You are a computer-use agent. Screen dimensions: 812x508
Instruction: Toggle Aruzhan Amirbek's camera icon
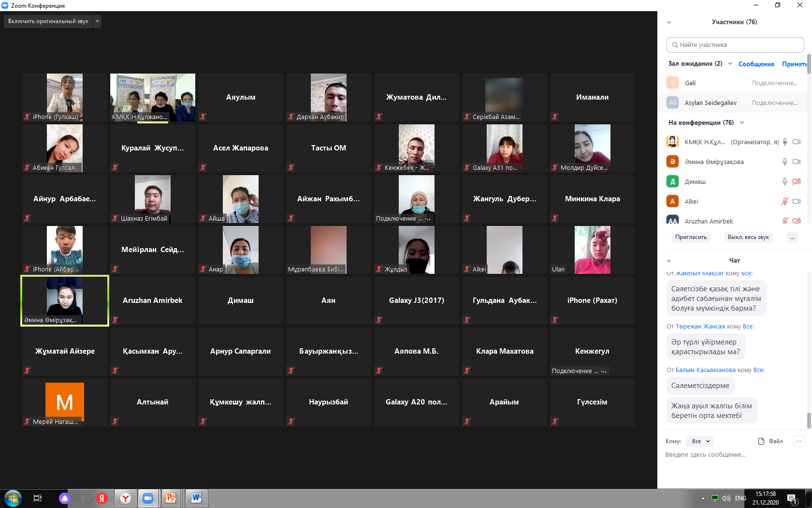[797, 221]
